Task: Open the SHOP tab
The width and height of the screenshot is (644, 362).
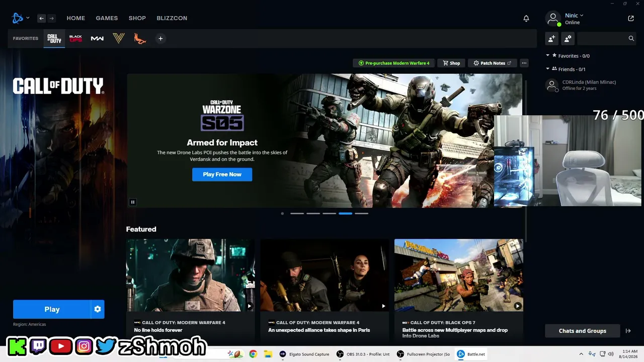Action: 137,18
